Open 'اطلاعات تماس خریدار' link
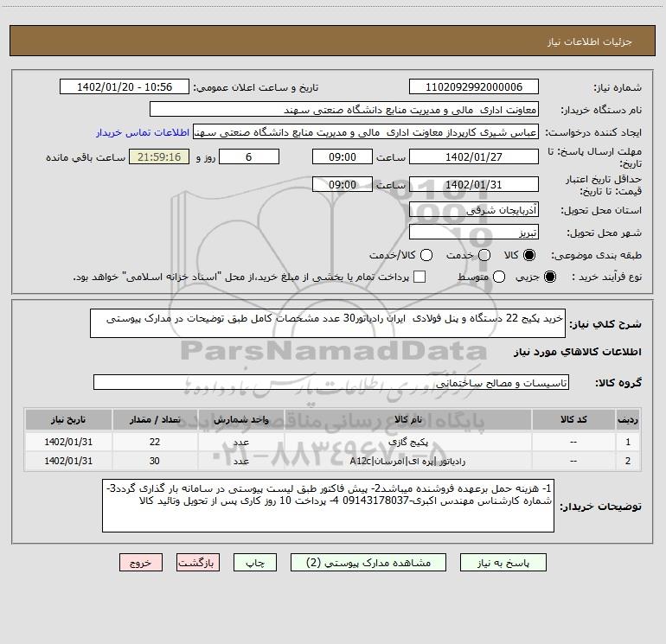 143,132
